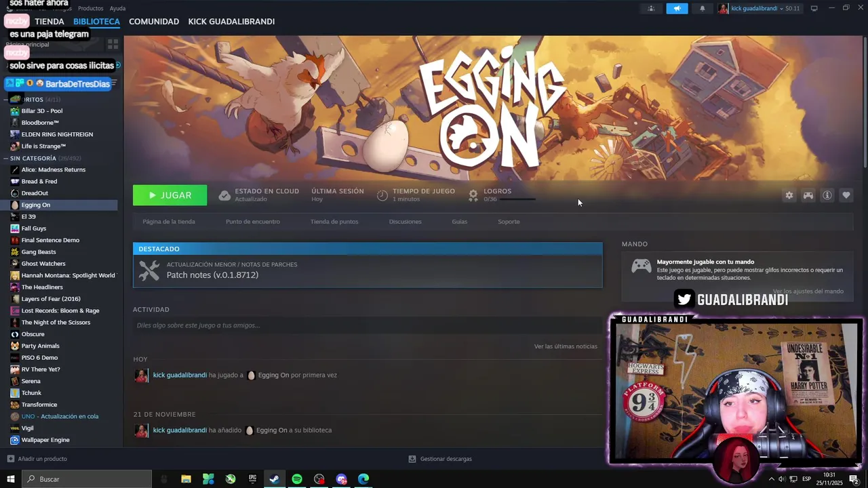Screen dimensions: 868x488
Task: Collapse the SIN CATEGORÍA section
Action: click(x=6, y=158)
